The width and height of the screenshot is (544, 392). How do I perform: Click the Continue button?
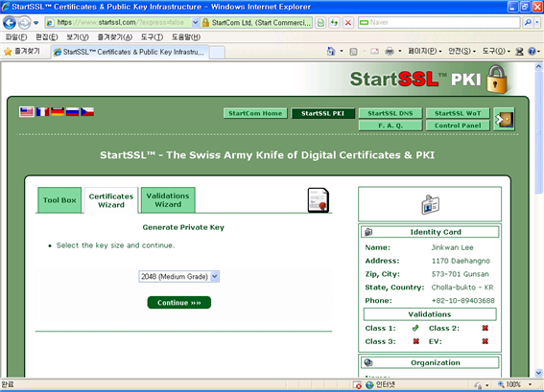coord(179,303)
